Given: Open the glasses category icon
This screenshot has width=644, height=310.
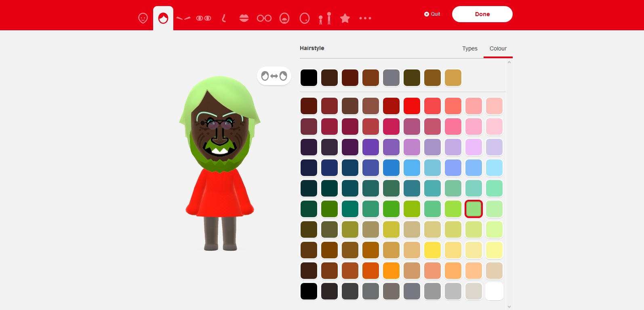Looking at the screenshot, I should pos(264,18).
